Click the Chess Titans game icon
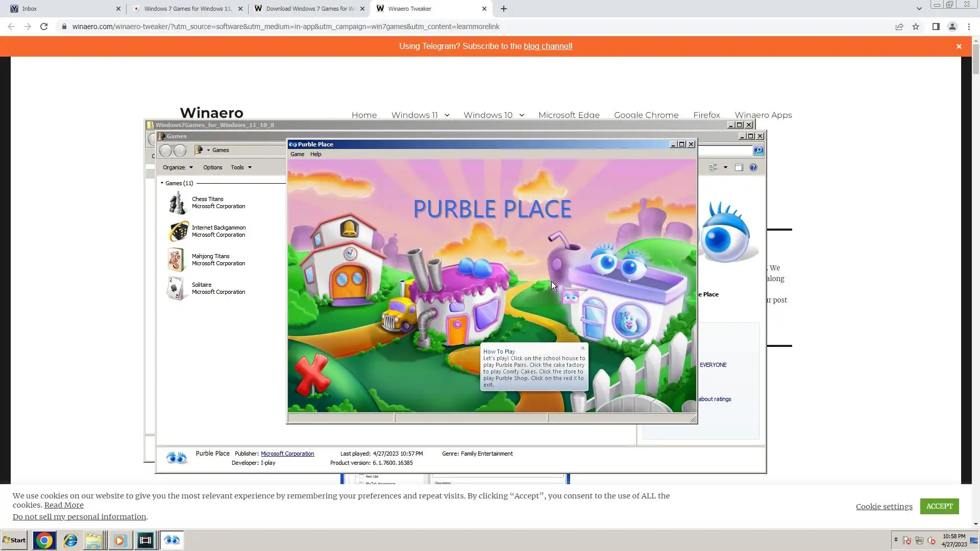Image resolution: width=980 pixels, height=551 pixels. coord(177,203)
